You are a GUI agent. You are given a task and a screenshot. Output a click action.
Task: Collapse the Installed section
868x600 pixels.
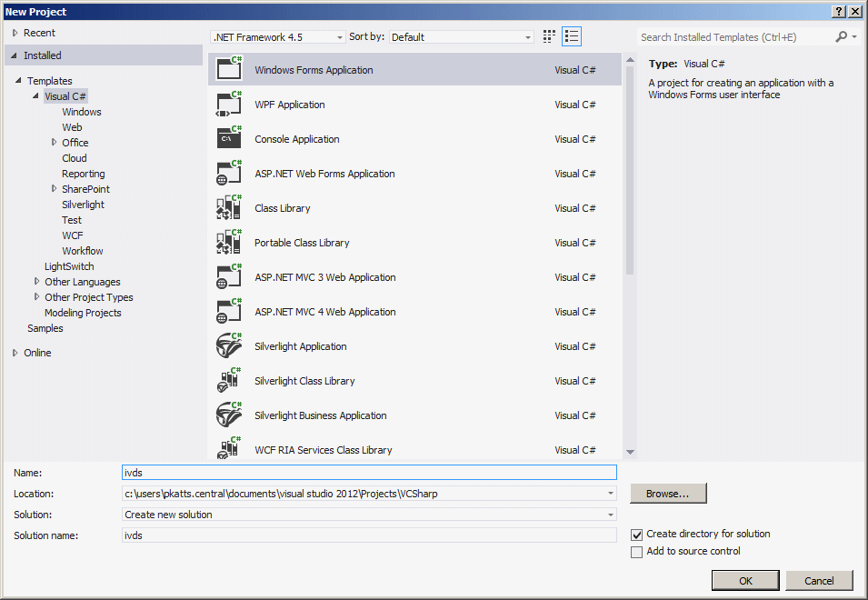(14, 55)
